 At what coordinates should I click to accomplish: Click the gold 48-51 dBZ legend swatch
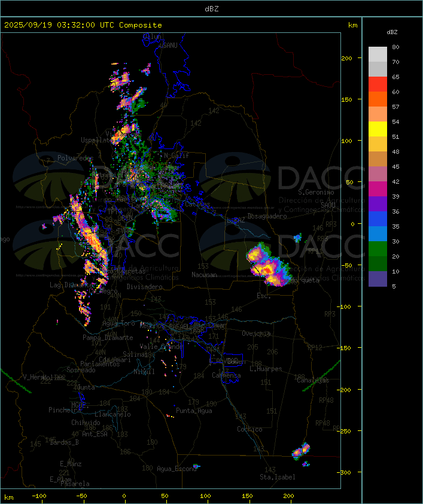click(378, 144)
